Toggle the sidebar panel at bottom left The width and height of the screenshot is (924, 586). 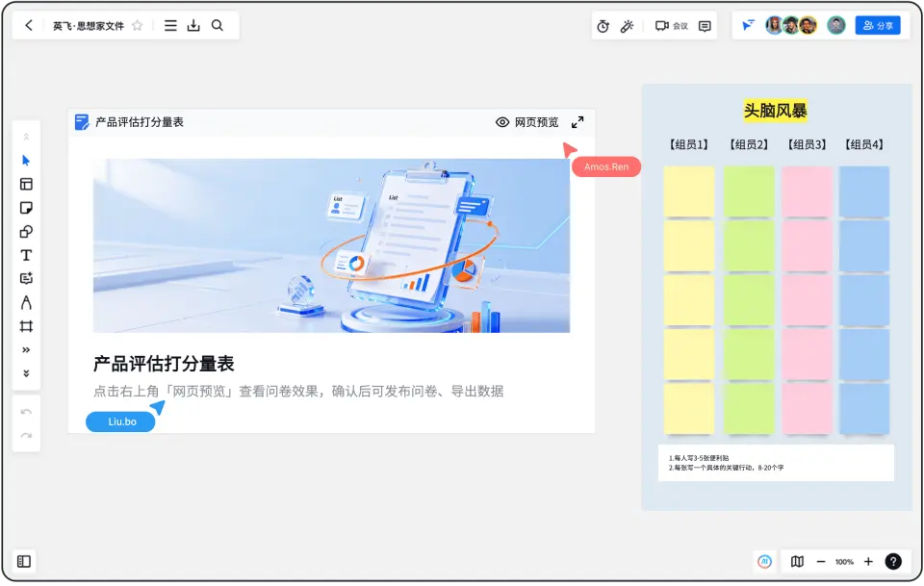(24, 561)
